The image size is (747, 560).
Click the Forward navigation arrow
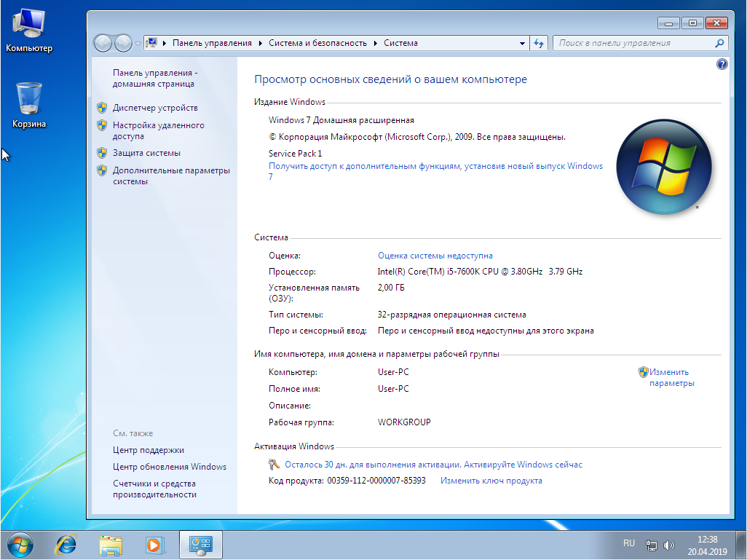[123, 44]
